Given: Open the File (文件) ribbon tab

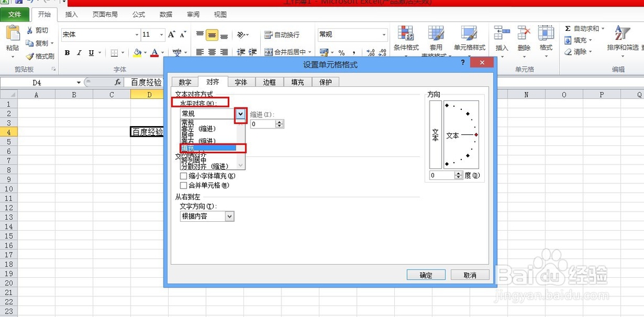Looking at the screenshot, I should tap(15, 15).
